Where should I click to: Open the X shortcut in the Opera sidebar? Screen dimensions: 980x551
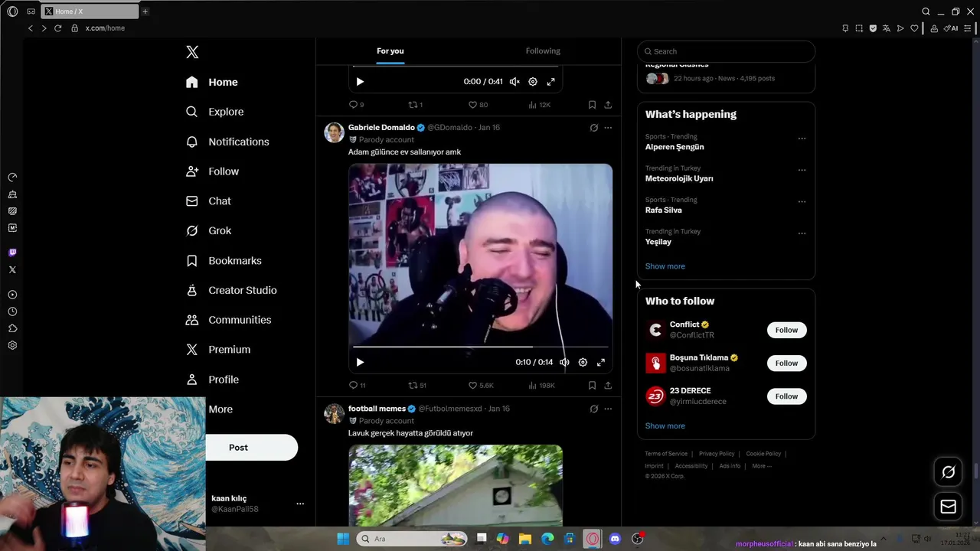click(12, 269)
